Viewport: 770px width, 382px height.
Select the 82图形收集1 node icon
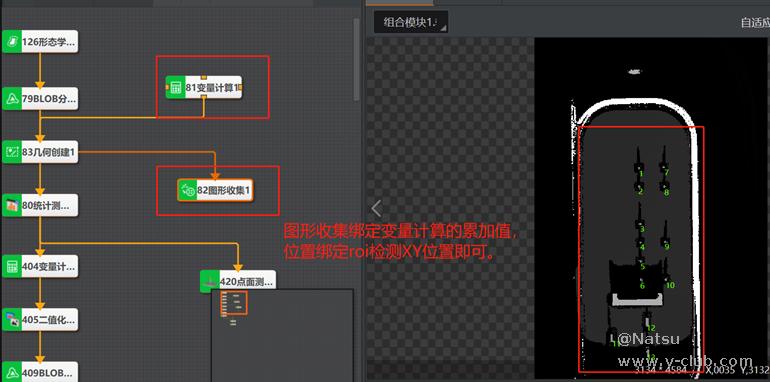click(x=187, y=191)
